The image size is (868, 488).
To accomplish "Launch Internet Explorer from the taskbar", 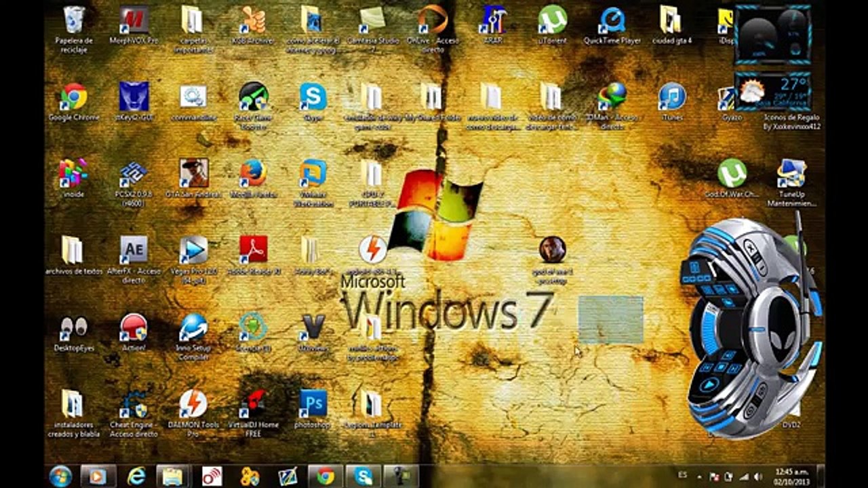I will coord(136,476).
